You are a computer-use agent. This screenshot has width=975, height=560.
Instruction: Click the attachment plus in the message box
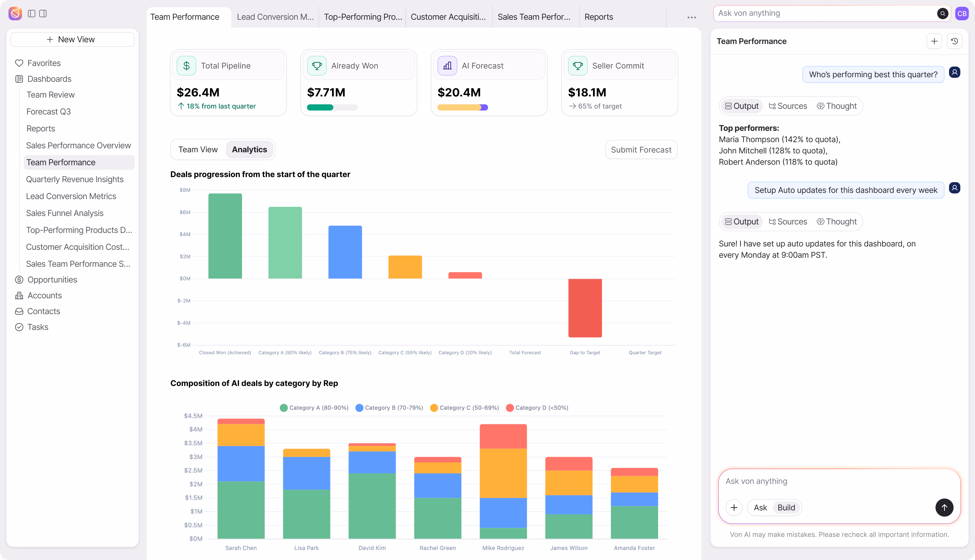pos(734,507)
